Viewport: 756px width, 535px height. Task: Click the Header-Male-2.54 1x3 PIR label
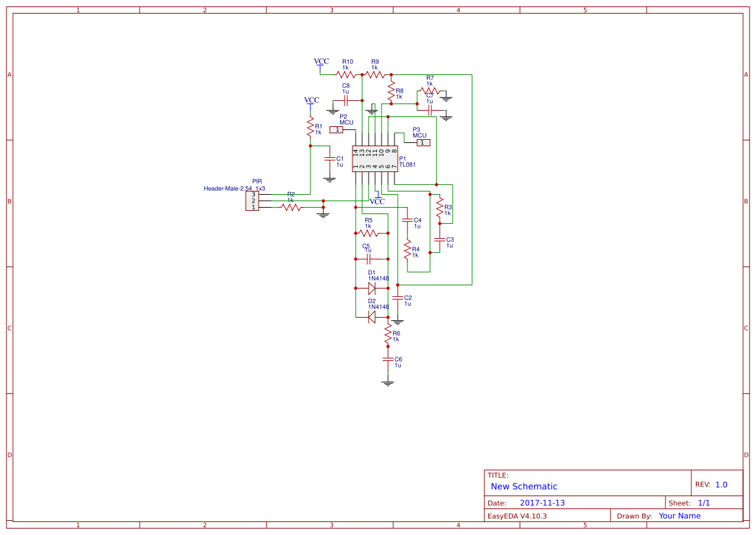coord(233,188)
